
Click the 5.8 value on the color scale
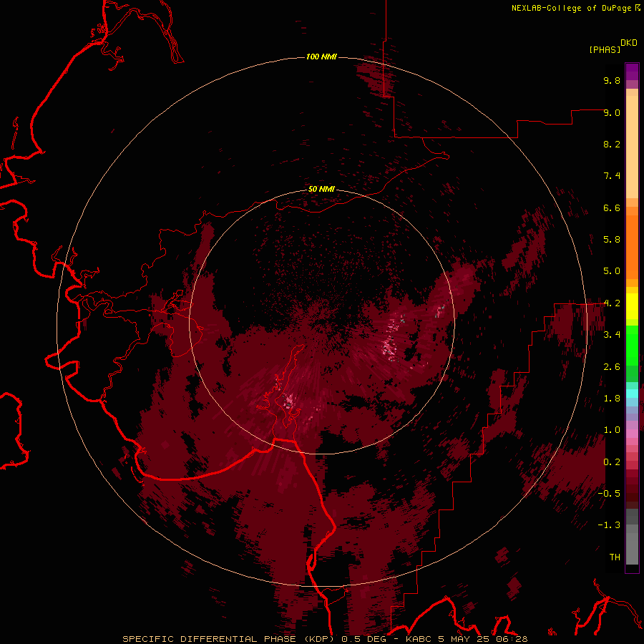pyautogui.click(x=612, y=240)
